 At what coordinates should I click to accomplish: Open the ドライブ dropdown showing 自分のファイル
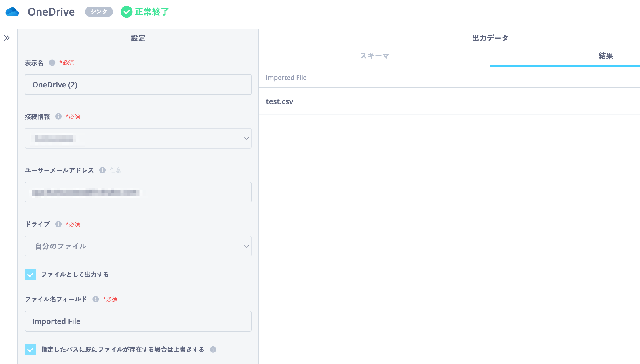(138, 246)
